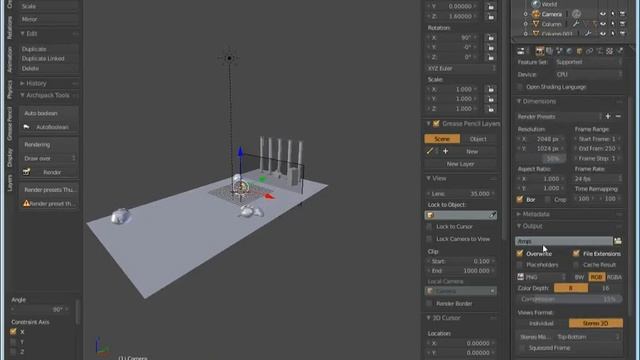
Task: Toggle Column visibility eye in outliner
Action: [x=602, y=24]
